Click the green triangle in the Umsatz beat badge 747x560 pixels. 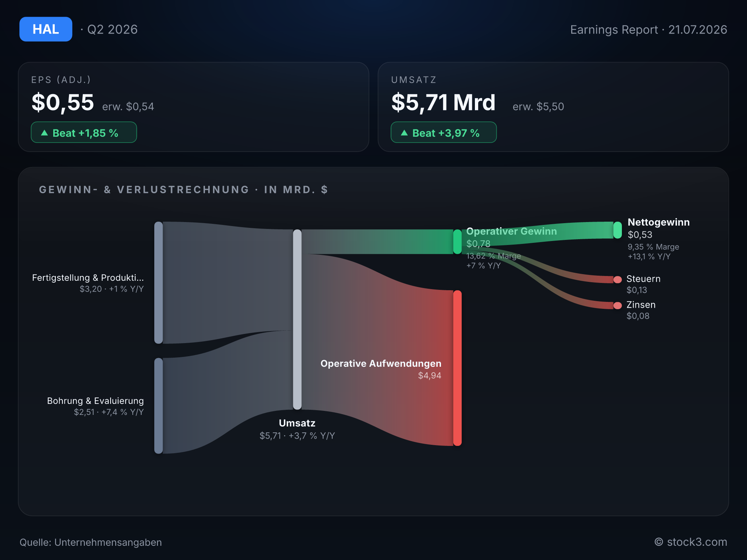(x=404, y=133)
